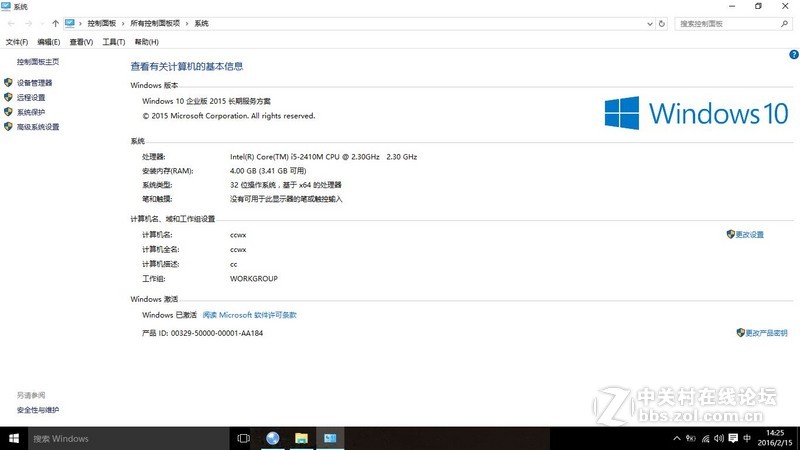Open the 帮助(H) menu
This screenshot has height=450, width=800.
[146, 42]
